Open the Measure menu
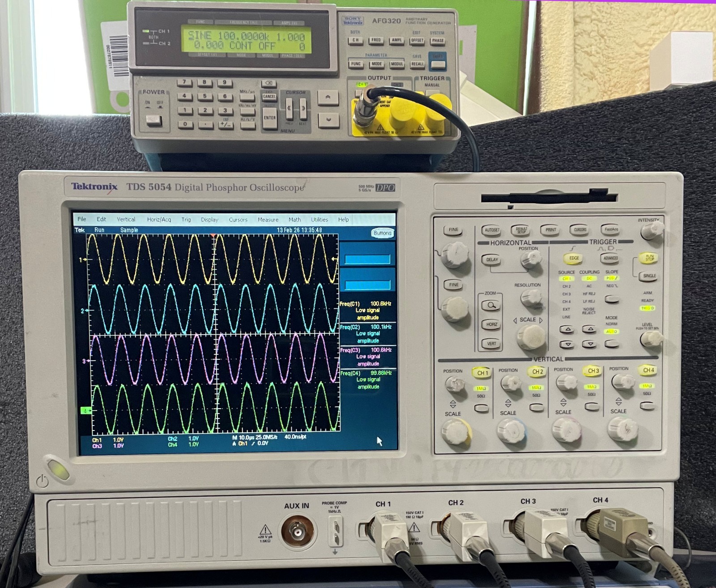 pyautogui.click(x=268, y=220)
